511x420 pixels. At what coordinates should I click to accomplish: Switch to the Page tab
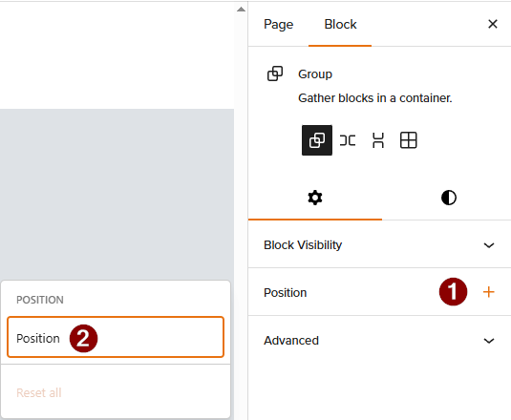tap(278, 25)
